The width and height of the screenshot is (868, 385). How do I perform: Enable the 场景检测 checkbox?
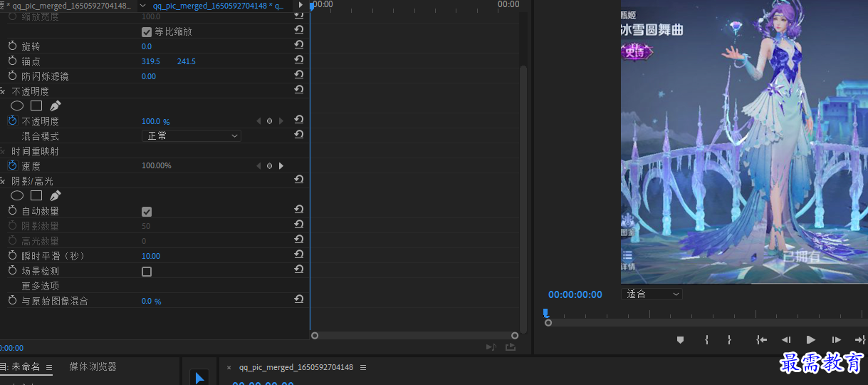click(147, 272)
